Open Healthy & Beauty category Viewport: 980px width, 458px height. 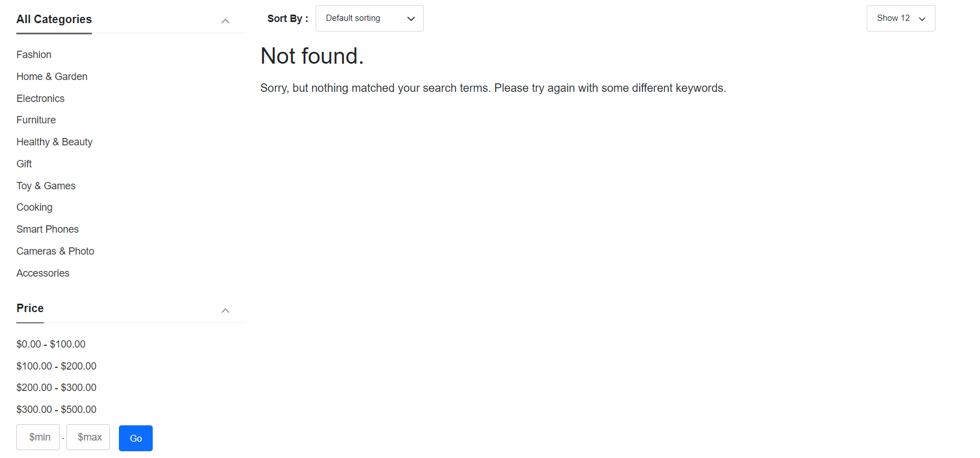(54, 142)
